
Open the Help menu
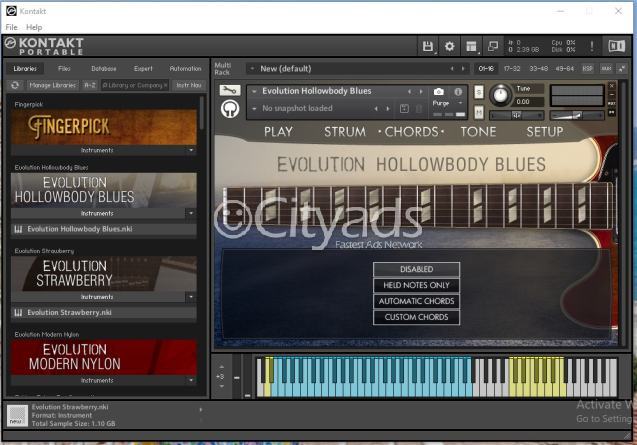pos(34,27)
